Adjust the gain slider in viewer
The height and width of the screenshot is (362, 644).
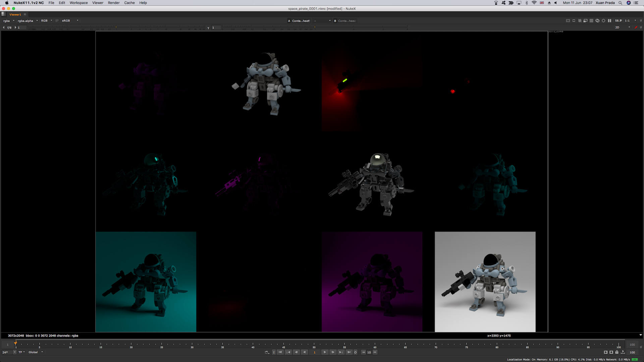(116, 28)
